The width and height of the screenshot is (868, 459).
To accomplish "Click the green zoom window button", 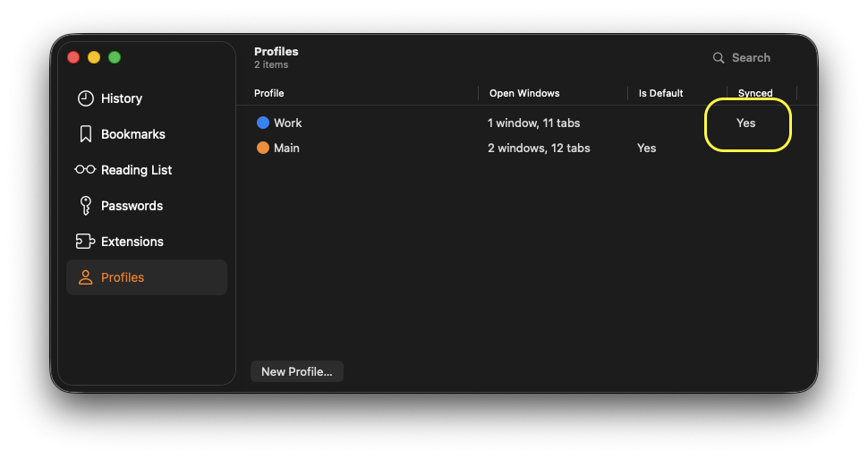I will click(115, 57).
